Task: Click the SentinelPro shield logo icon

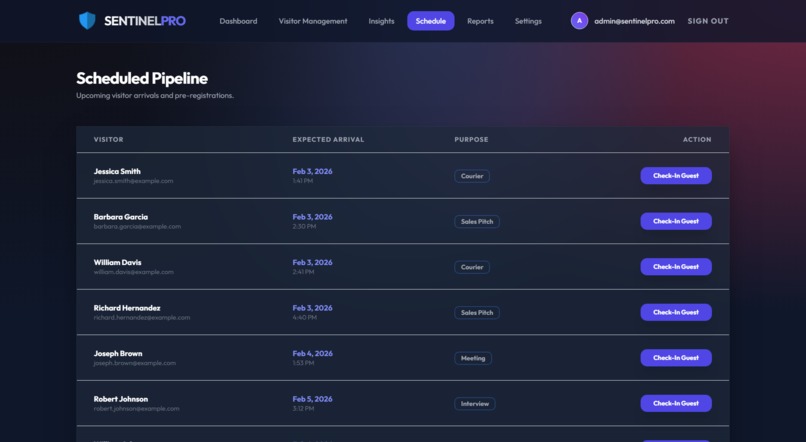Action: coord(87,21)
